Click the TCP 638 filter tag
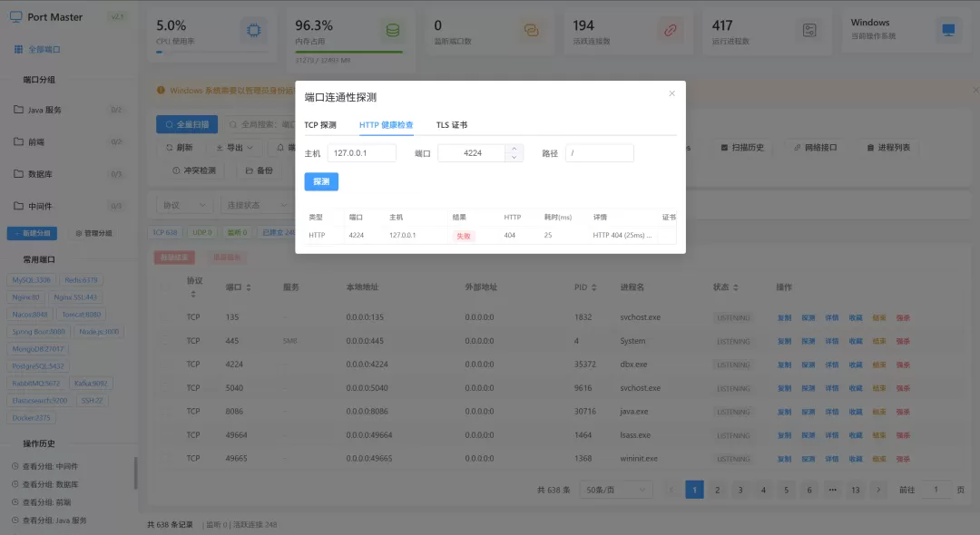 pos(165,233)
